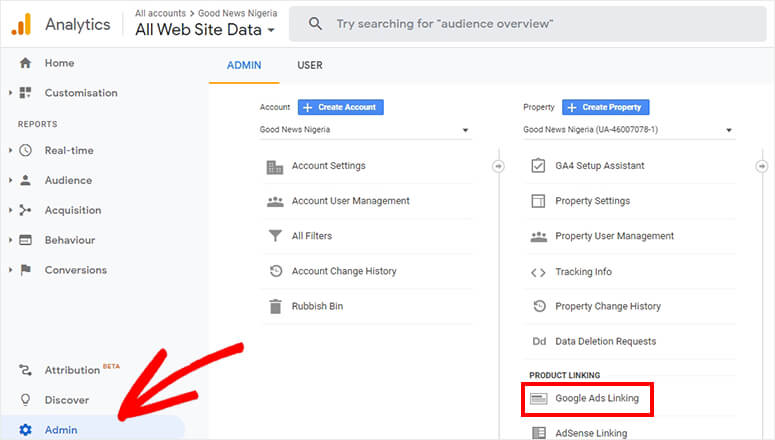Expand the Real-time reports arrow
This screenshot has width=775, height=440.
(10, 150)
